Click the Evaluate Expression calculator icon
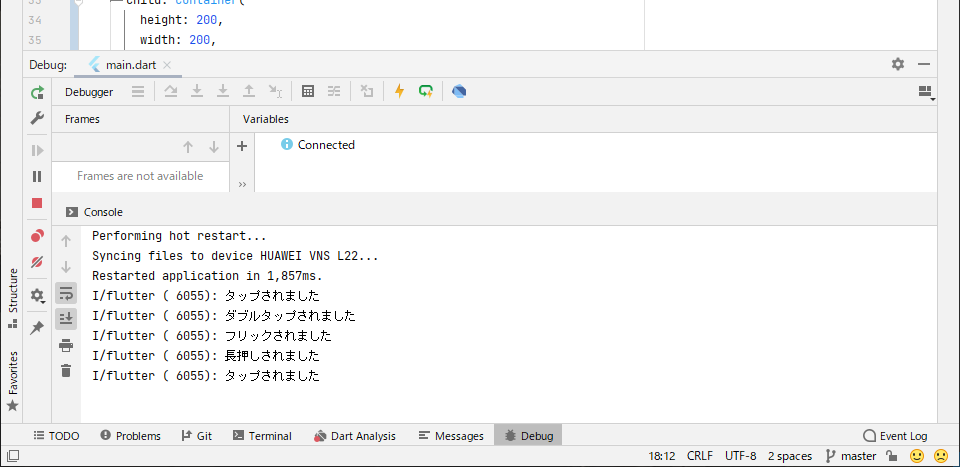 pos(308,92)
